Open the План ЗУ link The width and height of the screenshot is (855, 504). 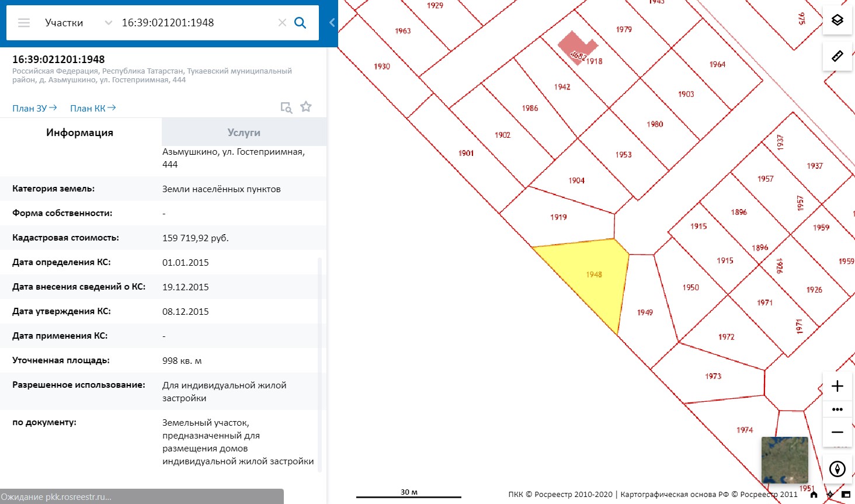[x=34, y=108]
